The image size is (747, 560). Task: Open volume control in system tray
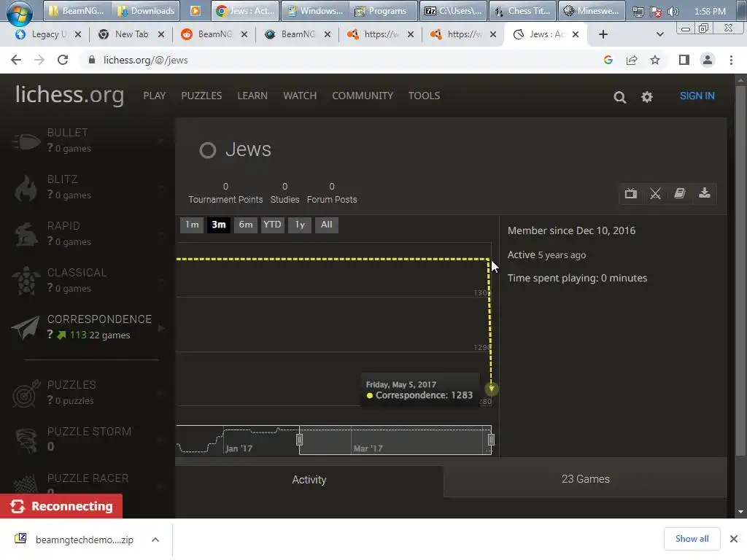[x=673, y=12]
